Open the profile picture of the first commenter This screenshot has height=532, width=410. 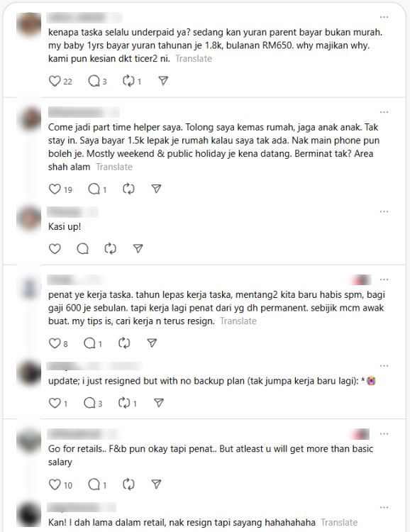(x=29, y=24)
